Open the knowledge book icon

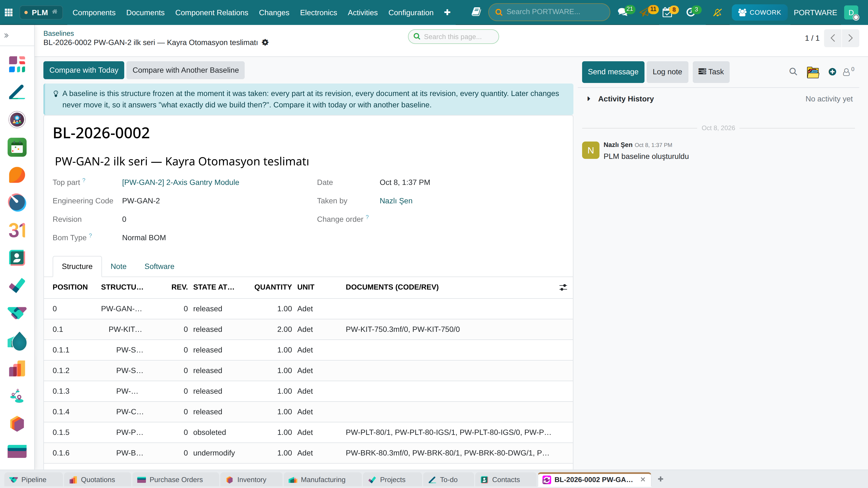pyautogui.click(x=476, y=12)
